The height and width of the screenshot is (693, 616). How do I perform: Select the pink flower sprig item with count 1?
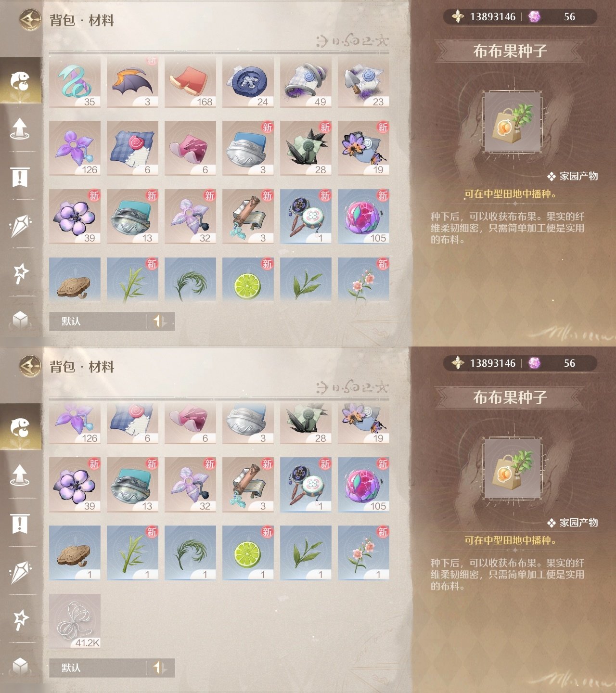coord(363,552)
